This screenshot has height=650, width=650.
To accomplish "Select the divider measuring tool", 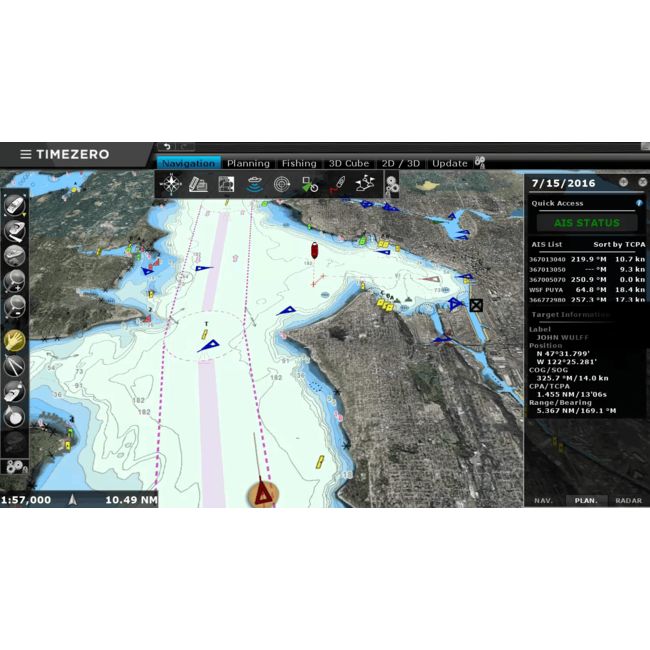I will (14, 366).
